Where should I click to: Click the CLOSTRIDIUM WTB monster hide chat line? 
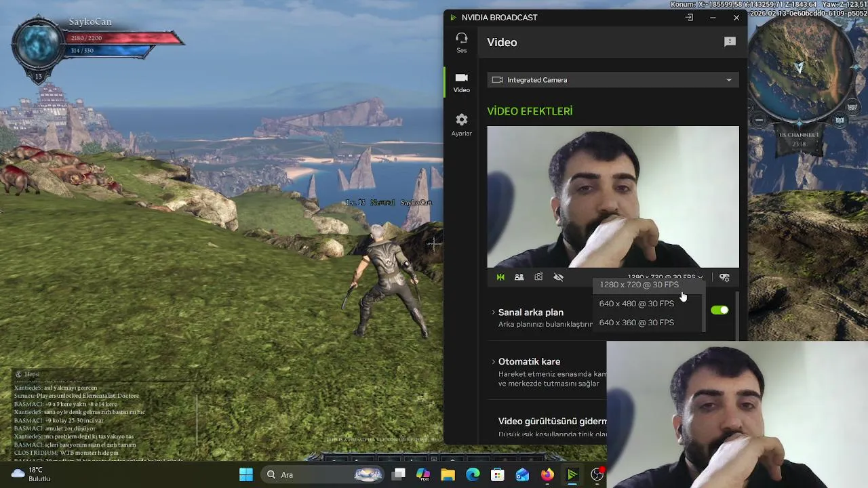pyautogui.click(x=66, y=453)
